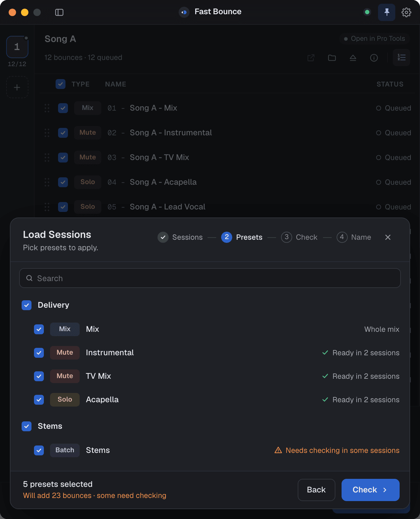
Task: Close the Load Sessions dialog
Action: [x=388, y=237]
